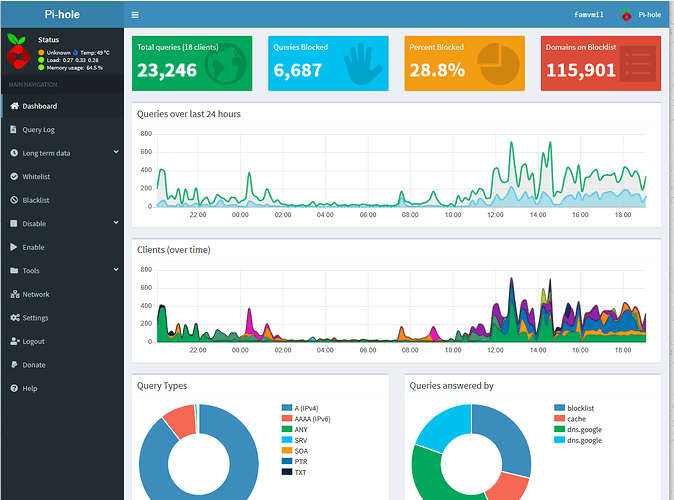
Task: Toggle TXT legend swatch
Action: [x=287, y=472]
